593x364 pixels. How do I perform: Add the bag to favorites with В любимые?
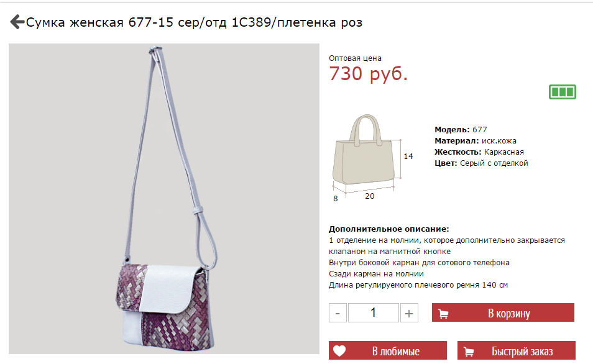[x=388, y=350]
